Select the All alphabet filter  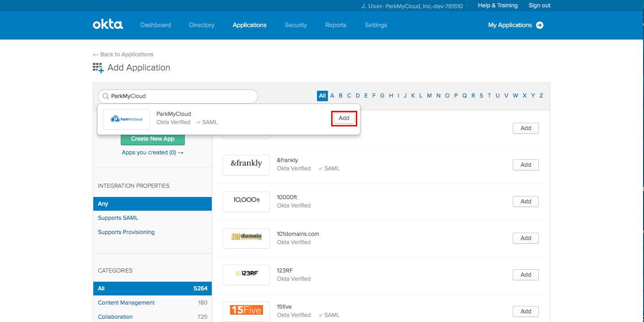coord(322,96)
